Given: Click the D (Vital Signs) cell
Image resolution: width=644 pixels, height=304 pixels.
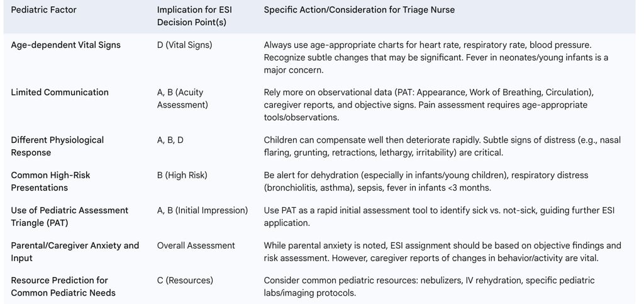Looking at the screenshot, I should [184, 45].
